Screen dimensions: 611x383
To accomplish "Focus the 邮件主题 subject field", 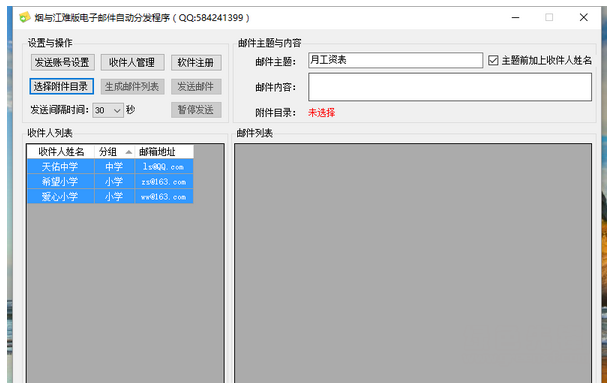I will pos(395,60).
